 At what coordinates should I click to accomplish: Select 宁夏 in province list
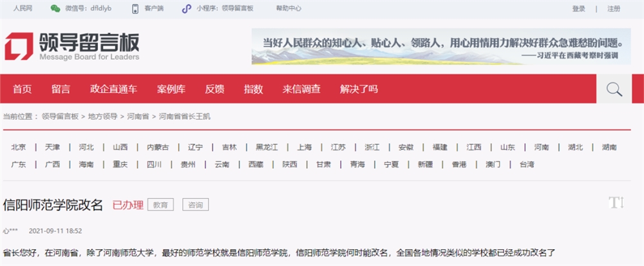click(x=392, y=165)
